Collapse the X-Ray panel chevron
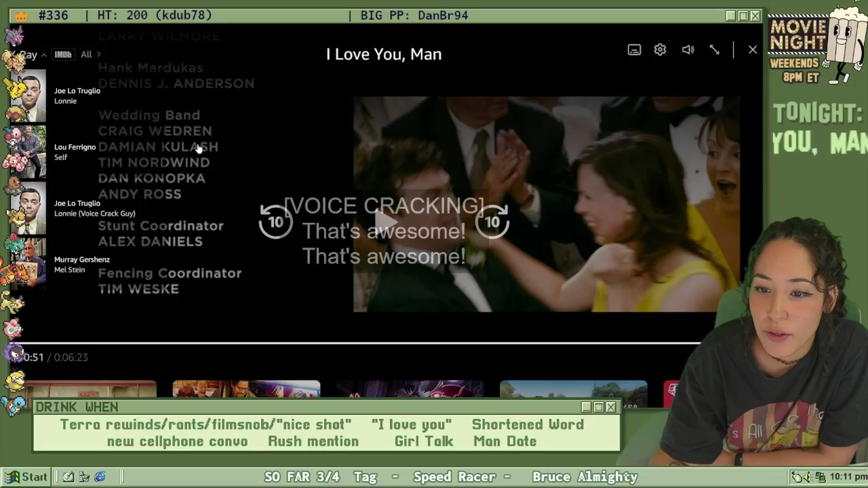This screenshot has height=488, width=868. [44, 55]
